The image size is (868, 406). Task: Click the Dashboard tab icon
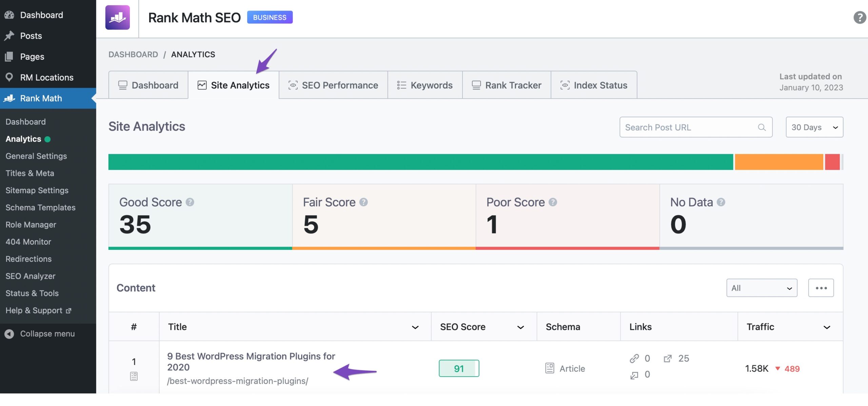coord(121,85)
